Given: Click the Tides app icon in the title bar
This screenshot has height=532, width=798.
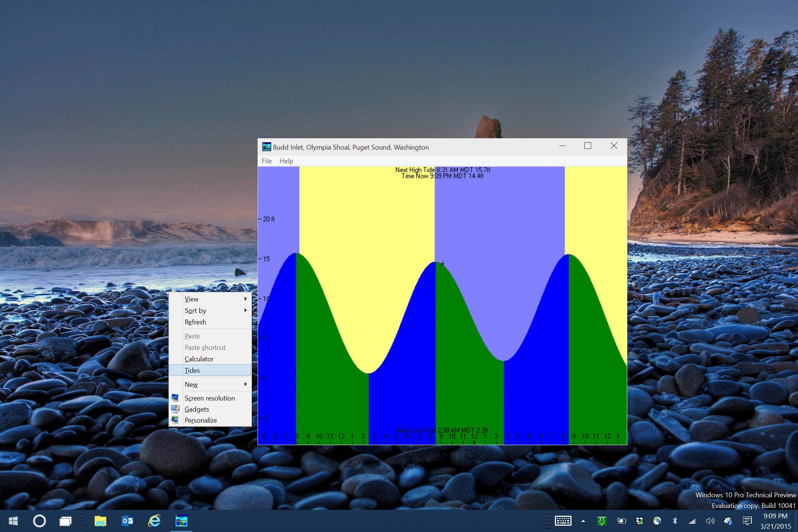Looking at the screenshot, I should coord(266,147).
